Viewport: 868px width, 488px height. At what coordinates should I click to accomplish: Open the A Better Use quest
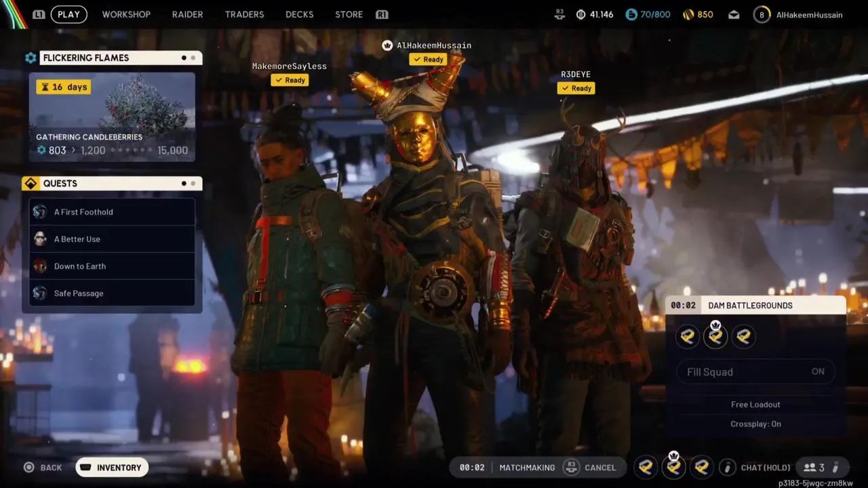(x=112, y=239)
